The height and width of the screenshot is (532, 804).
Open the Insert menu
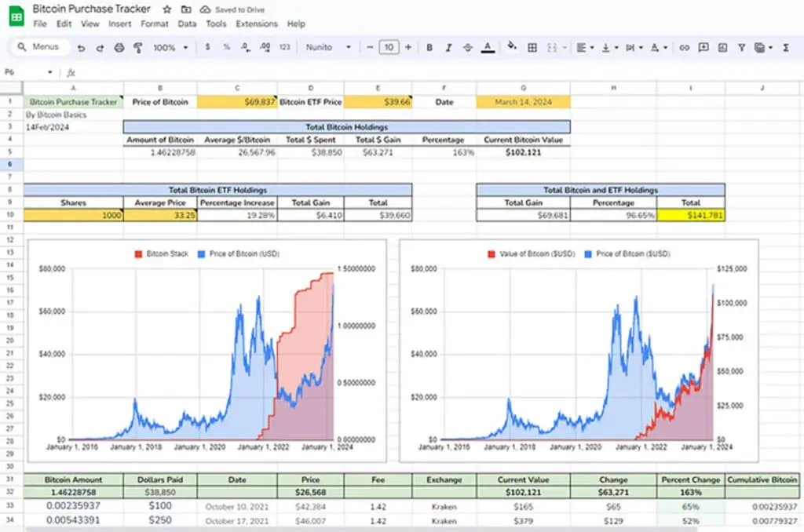click(119, 24)
